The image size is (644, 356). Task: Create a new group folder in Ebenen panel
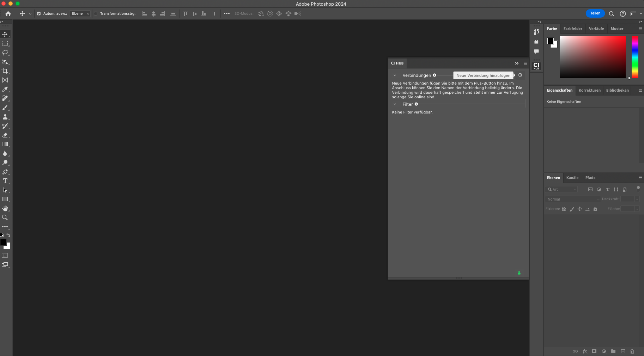click(x=613, y=351)
